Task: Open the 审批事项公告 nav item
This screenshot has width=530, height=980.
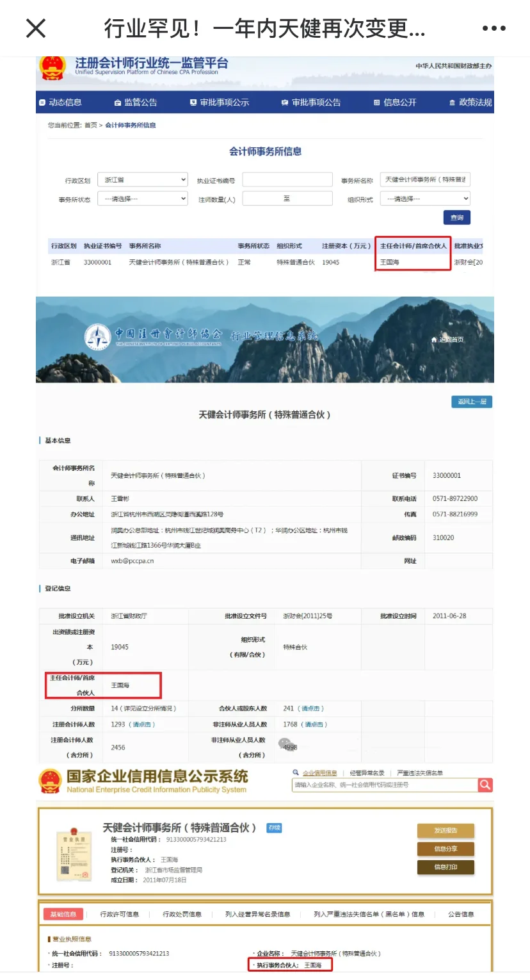Action: coord(311,102)
